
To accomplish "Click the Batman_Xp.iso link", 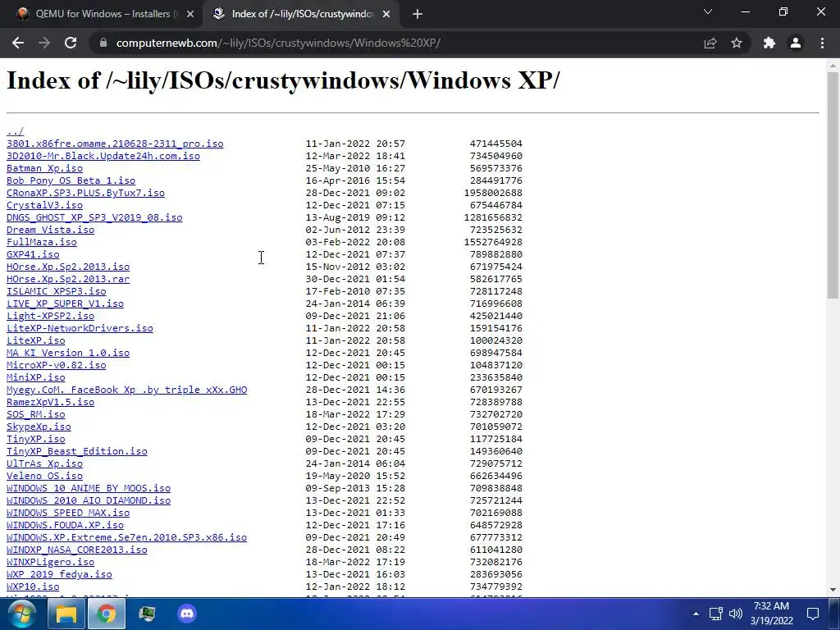I will coord(44,168).
